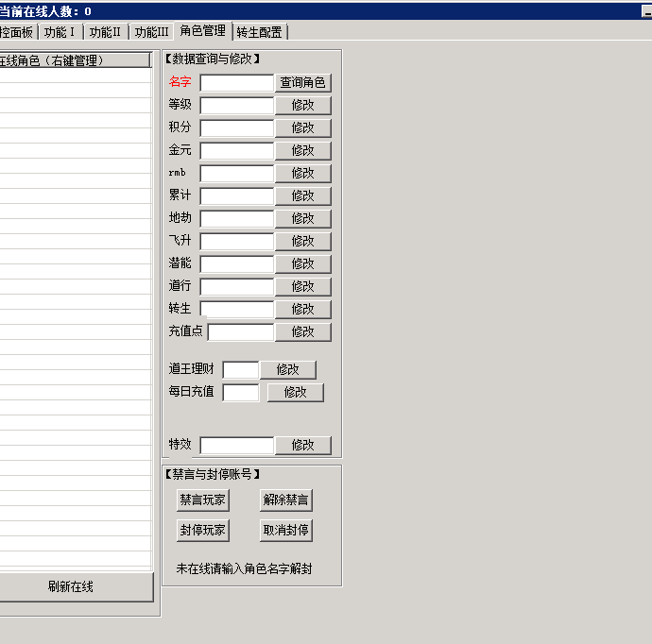The width and height of the screenshot is (652, 644).
Task: Select the 功能III tab
Action: tap(151, 31)
